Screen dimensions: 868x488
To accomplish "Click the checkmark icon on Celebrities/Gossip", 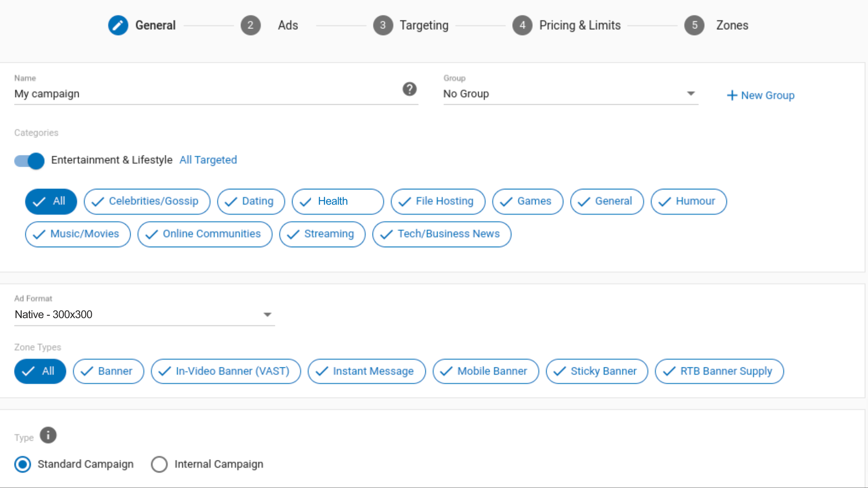I will click(x=97, y=201).
